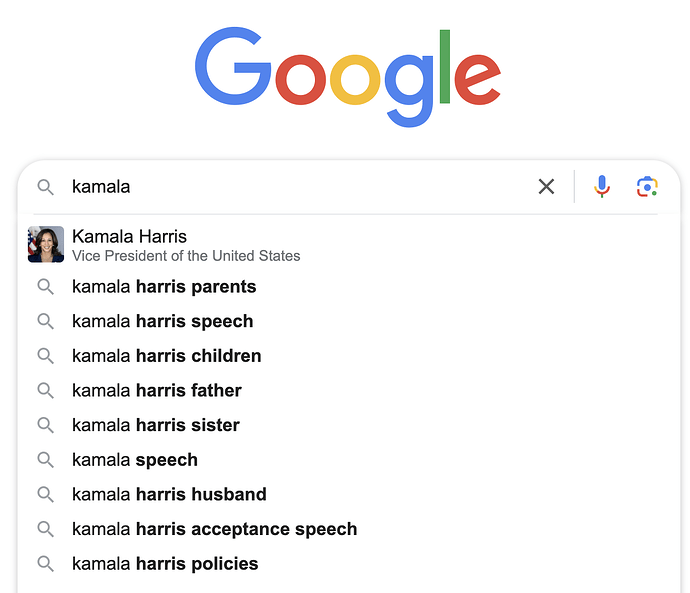The width and height of the screenshot is (690, 593).
Task: Click inside the search field containing "kamala"
Action: coord(301,187)
